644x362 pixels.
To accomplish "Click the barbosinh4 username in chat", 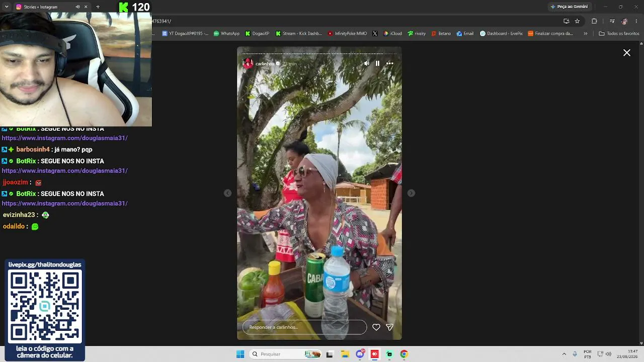I will pos(33,149).
